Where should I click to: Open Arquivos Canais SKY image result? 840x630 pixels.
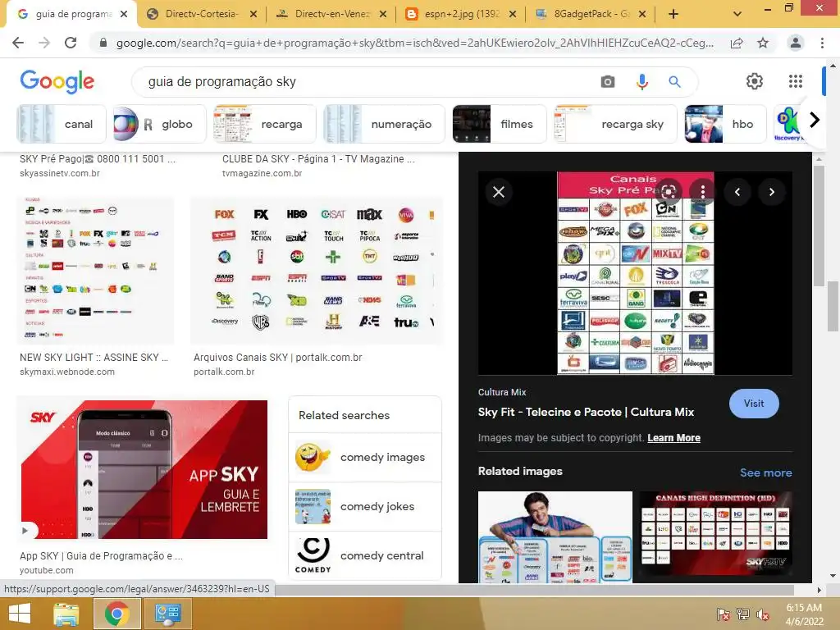coord(316,271)
